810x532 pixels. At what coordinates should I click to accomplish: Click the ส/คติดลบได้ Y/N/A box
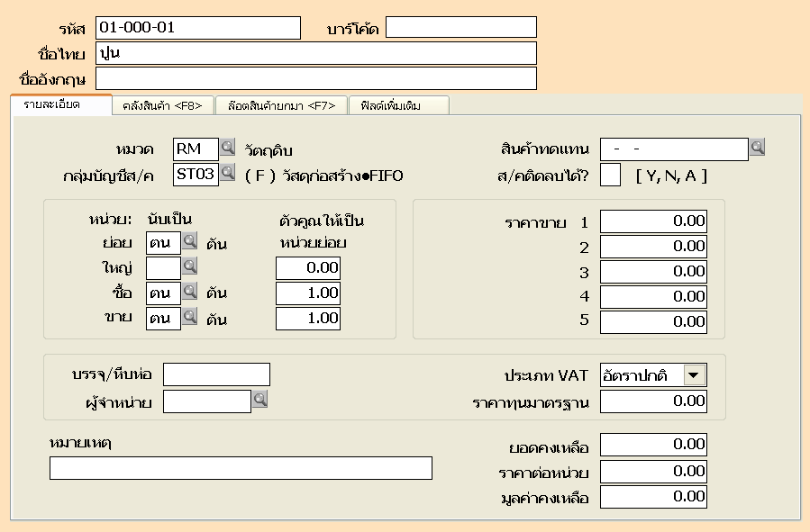pyautogui.click(x=610, y=175)
